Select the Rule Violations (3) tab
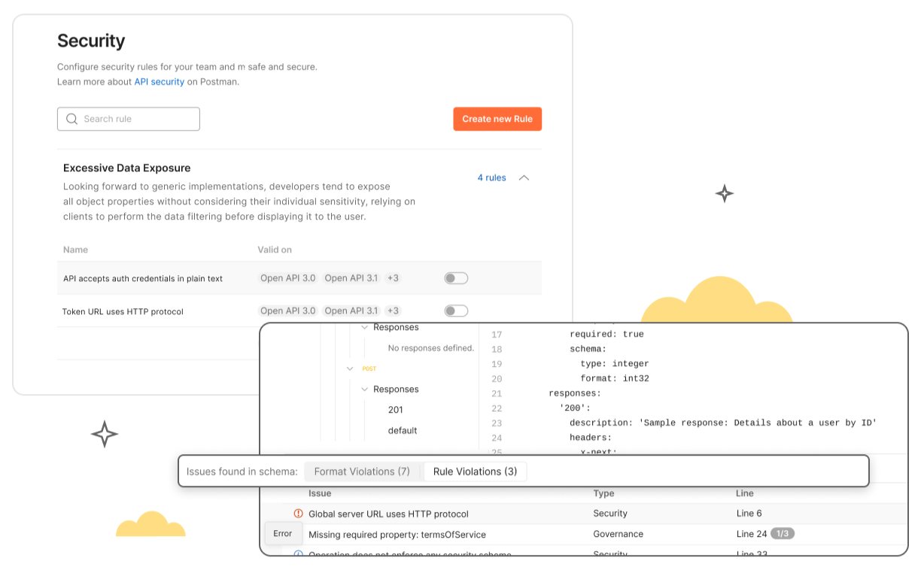The height and width of the screenshot is (579, 924). 475,471
